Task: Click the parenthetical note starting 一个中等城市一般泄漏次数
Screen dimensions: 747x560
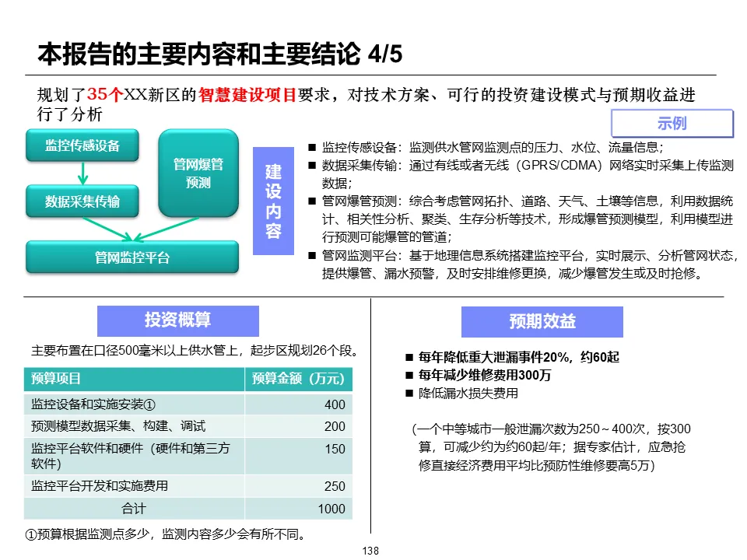Action: coord(551,447)
